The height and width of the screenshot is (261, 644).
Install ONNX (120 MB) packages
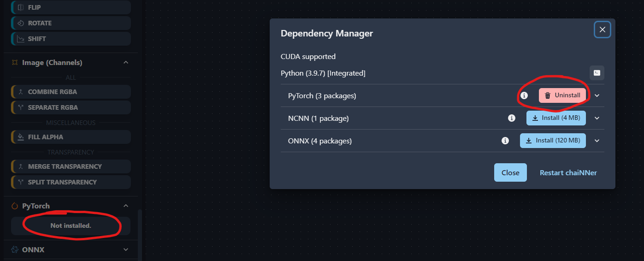tap(553, 141)
